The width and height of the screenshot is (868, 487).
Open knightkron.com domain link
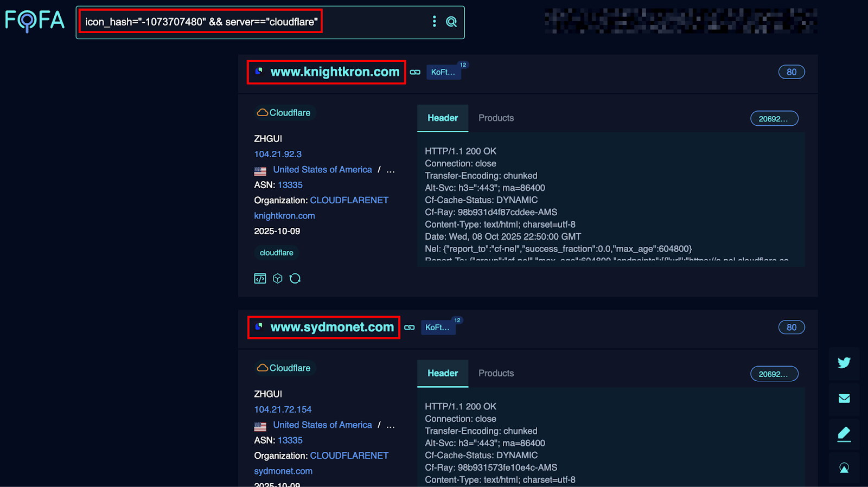pyautogui.click(x=284, y=216)
